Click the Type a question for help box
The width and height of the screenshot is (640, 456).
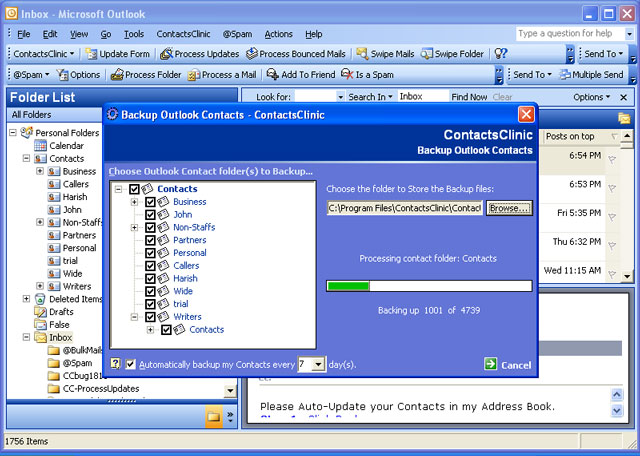pyautogui.click(x=570, y=34)
